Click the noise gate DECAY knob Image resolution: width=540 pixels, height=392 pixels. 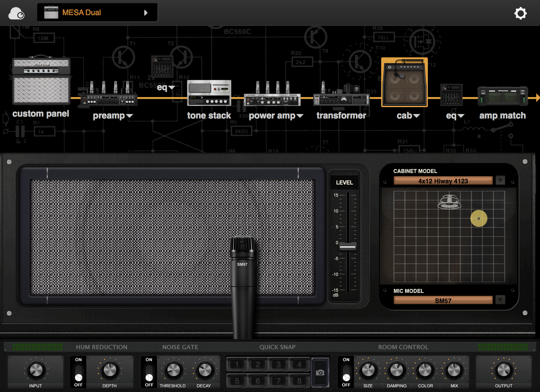(204, 370)
